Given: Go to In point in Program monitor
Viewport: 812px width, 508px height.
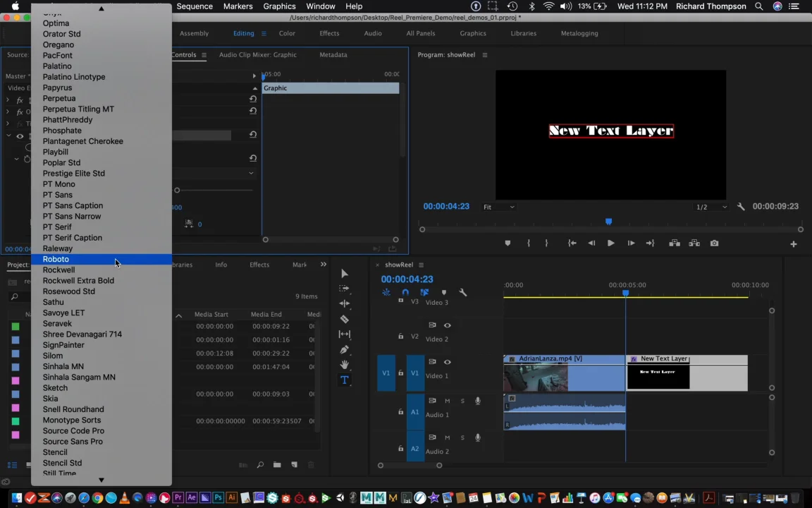Looking at the screenshot, I should tap(572, 243).
